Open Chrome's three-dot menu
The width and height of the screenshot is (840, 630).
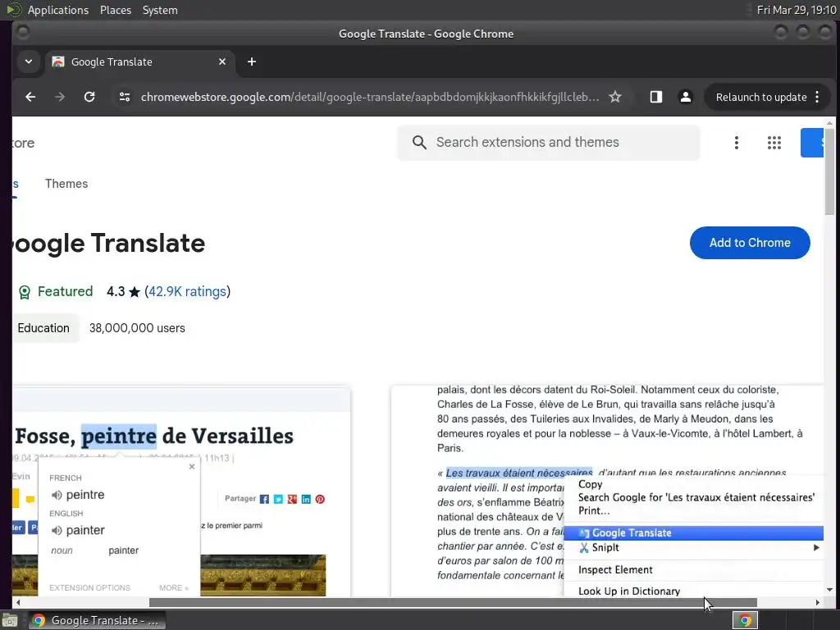[x=817, y=97]
